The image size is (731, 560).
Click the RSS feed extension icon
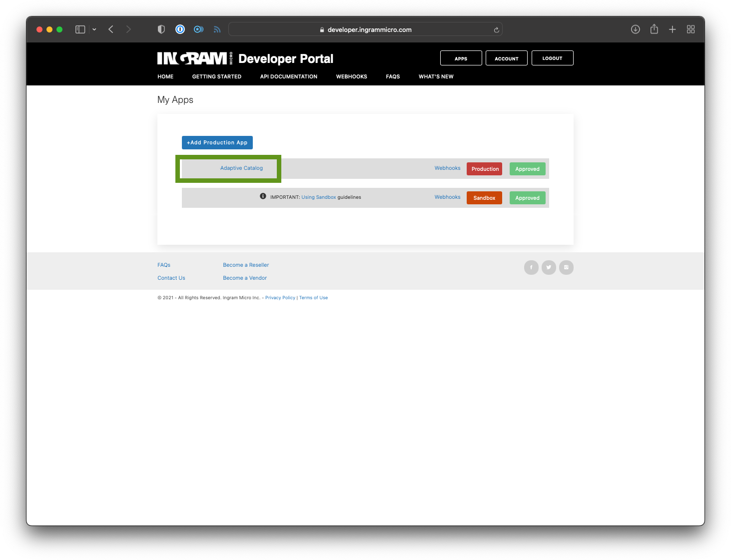coord(217,29)
